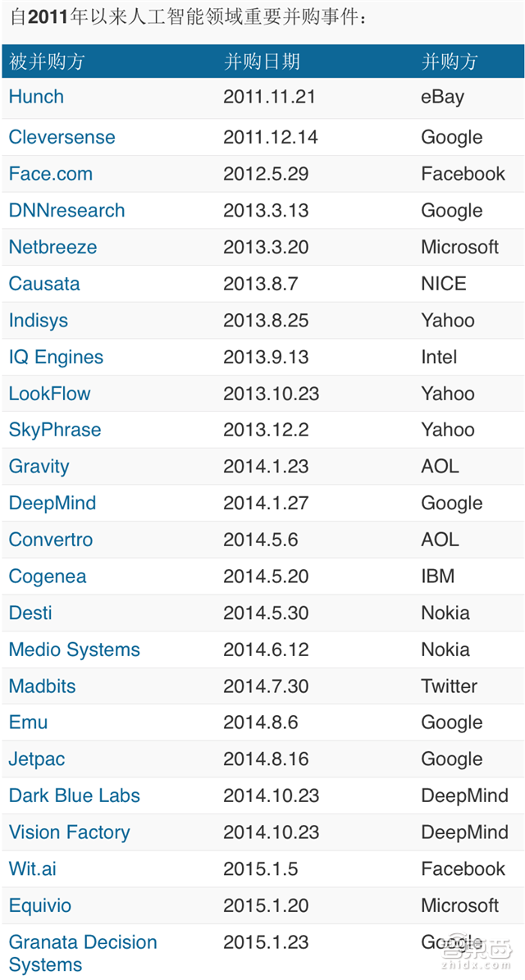Open the Netbreeze entry
Image resolution: width=525 pixels, height=980 pixels.
52,248
